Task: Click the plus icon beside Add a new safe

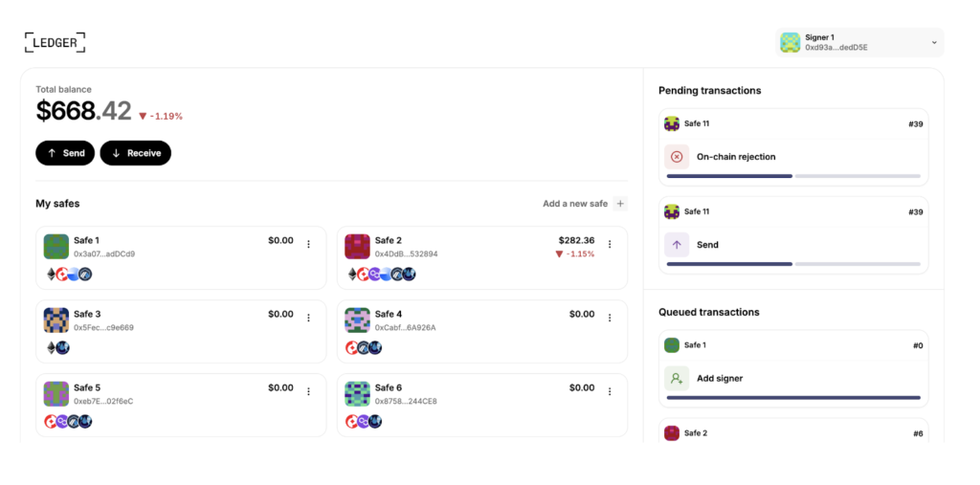Action: click(620, 204)
